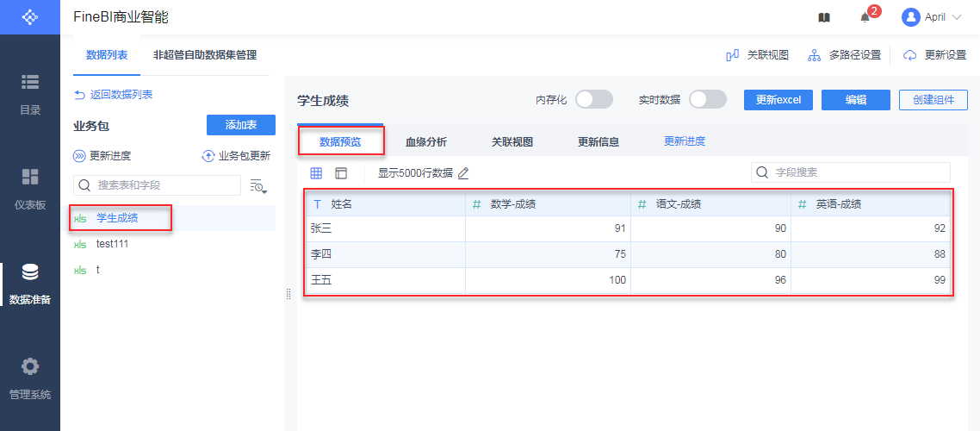Click the pencil icon beside 显示5000行数据

pos(463,173)
